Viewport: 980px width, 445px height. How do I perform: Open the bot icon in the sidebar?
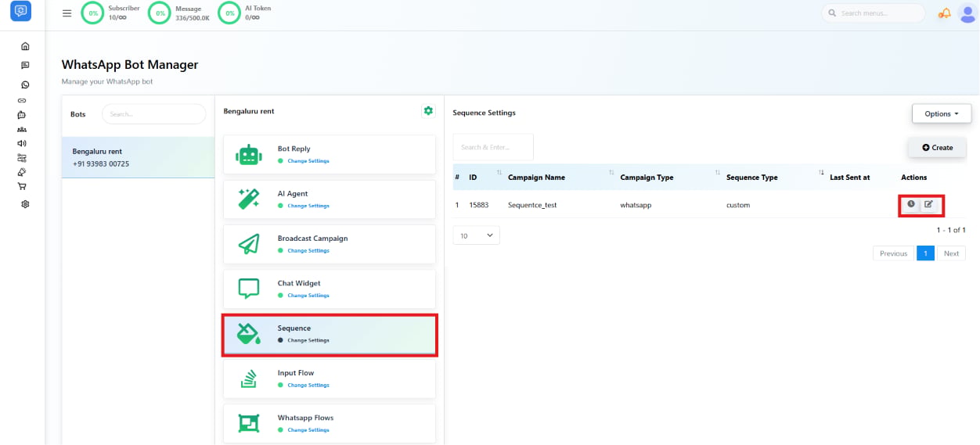(x=22, y=114)
